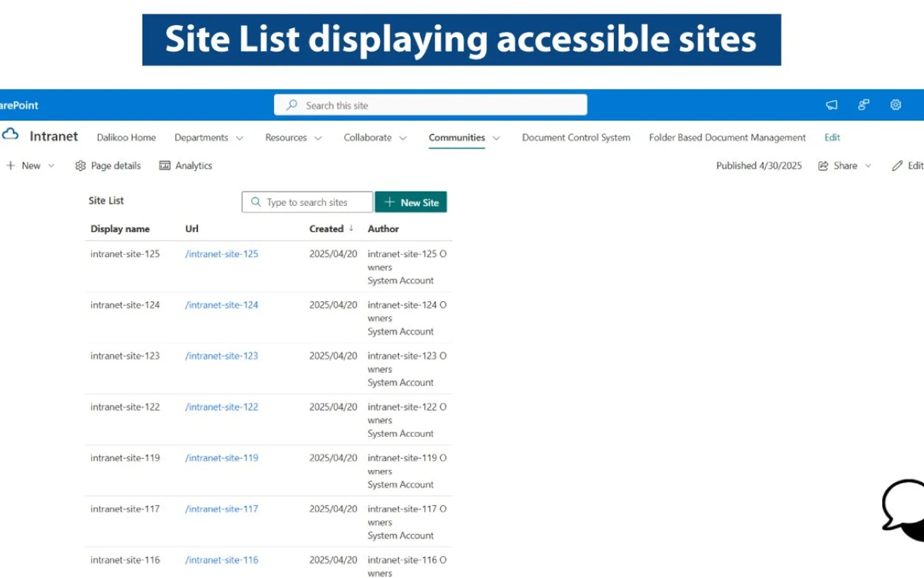Click the Share button in command bar
The width and height of the screenshot is (924, 578).
tap(838, 166)
